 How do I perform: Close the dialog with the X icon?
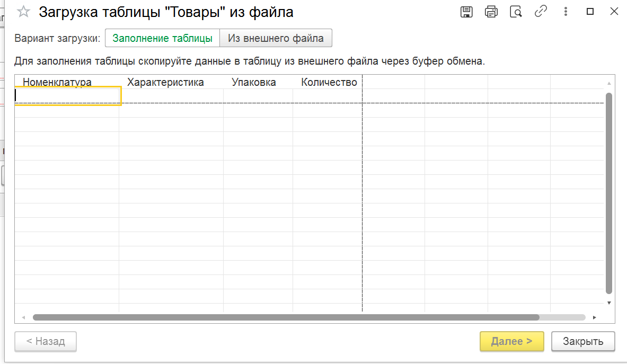click(x=614, y=12)
